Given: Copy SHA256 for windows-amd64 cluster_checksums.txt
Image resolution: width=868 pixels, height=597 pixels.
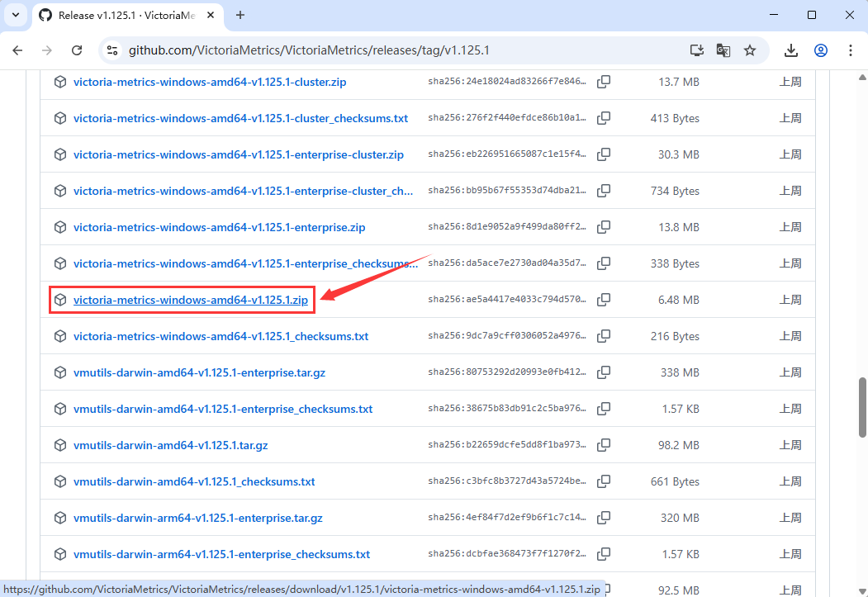Looking at the screenshot, I should (604, 118).
